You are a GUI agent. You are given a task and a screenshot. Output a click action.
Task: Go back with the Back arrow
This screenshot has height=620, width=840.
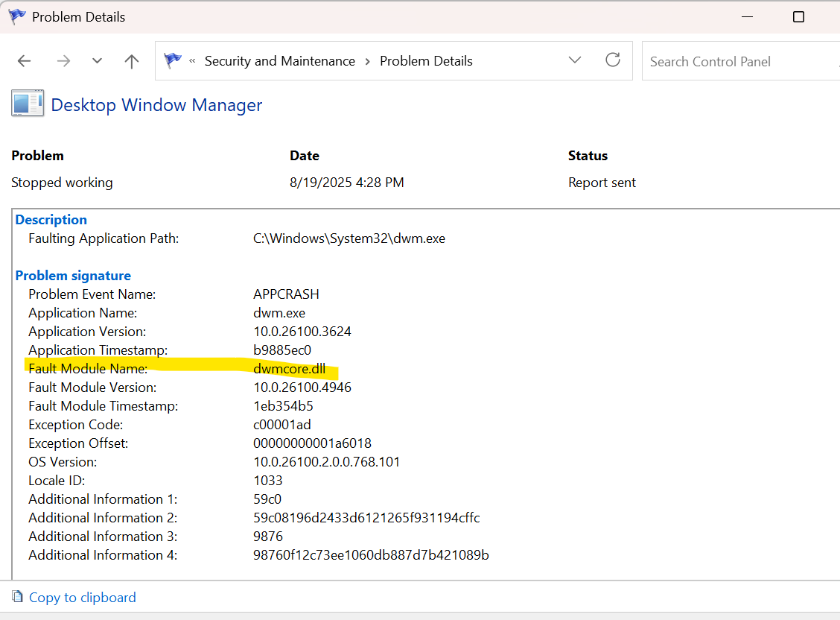24,61
